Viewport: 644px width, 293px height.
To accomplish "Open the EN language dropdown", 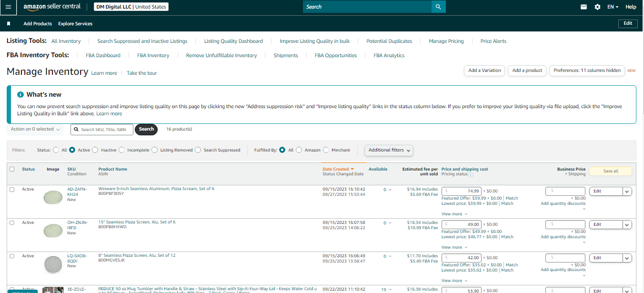I will click(x=613, y=7).
